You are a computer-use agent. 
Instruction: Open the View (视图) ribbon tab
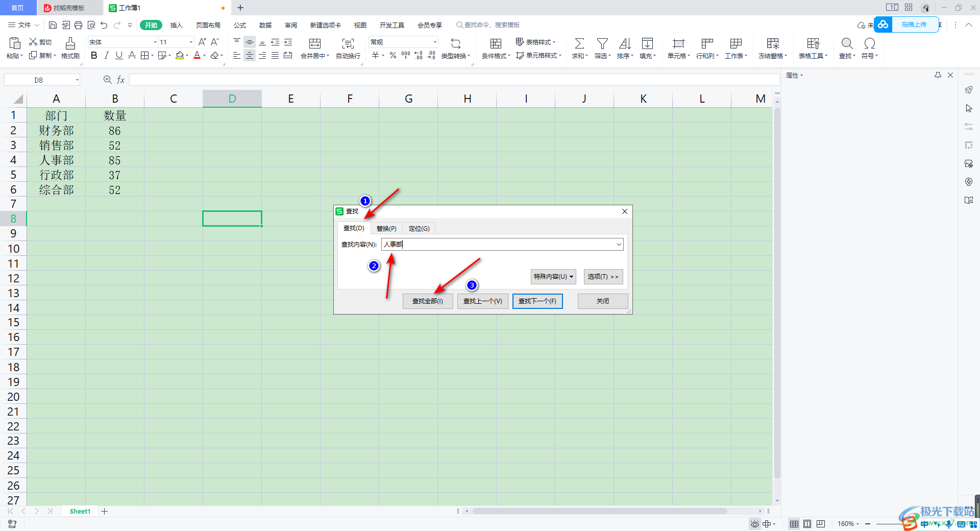coord(360,25)
